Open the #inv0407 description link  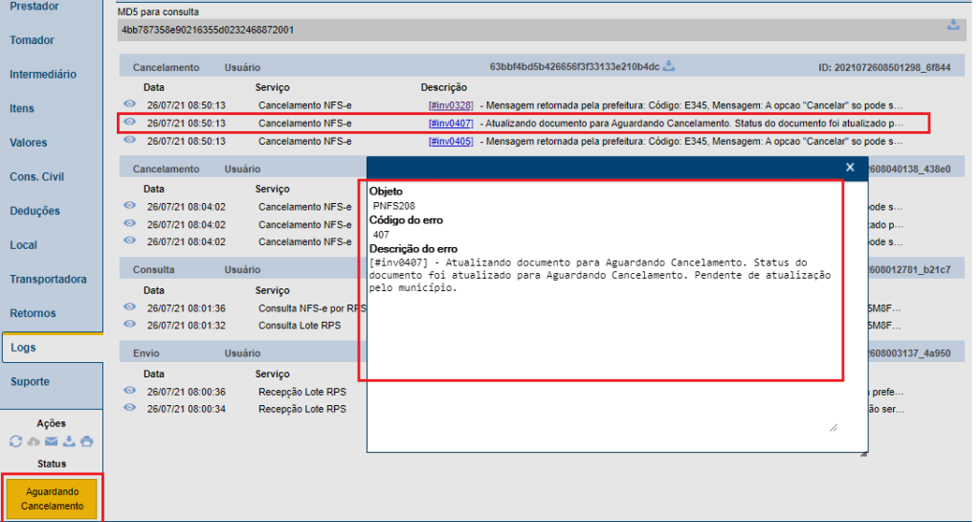[x=451, y=124]
